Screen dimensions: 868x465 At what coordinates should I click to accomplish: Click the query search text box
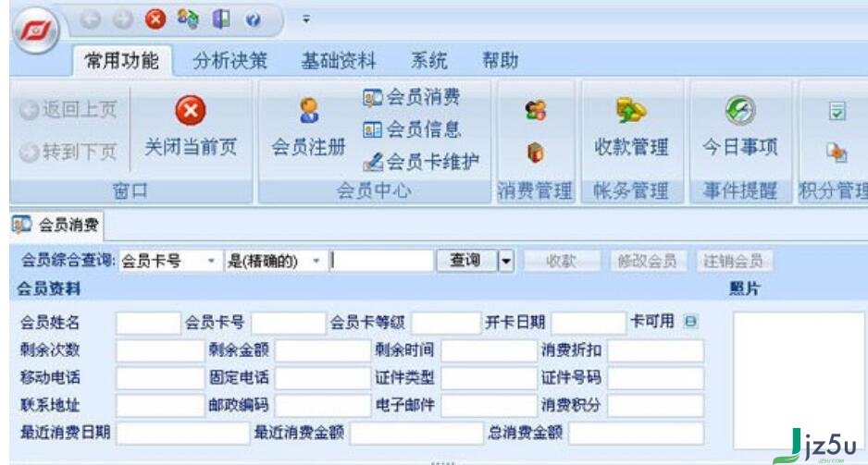pyautogui.click(x=381, y=261)
